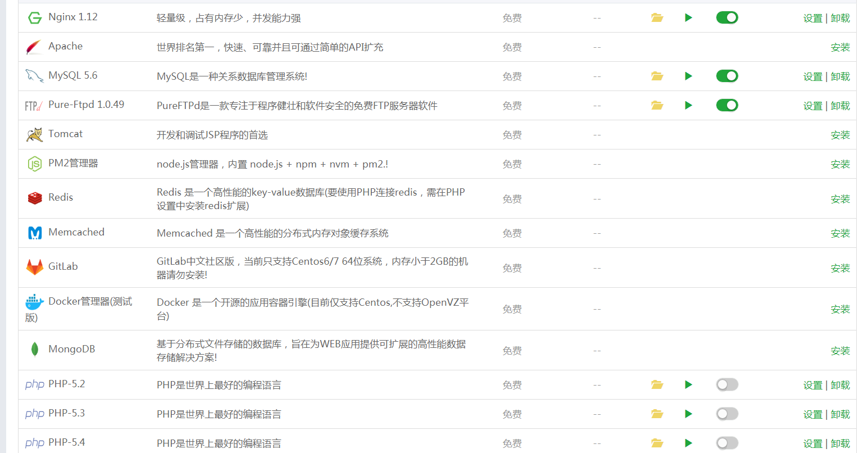Click the 'GitLab' name text

[63, 266]
